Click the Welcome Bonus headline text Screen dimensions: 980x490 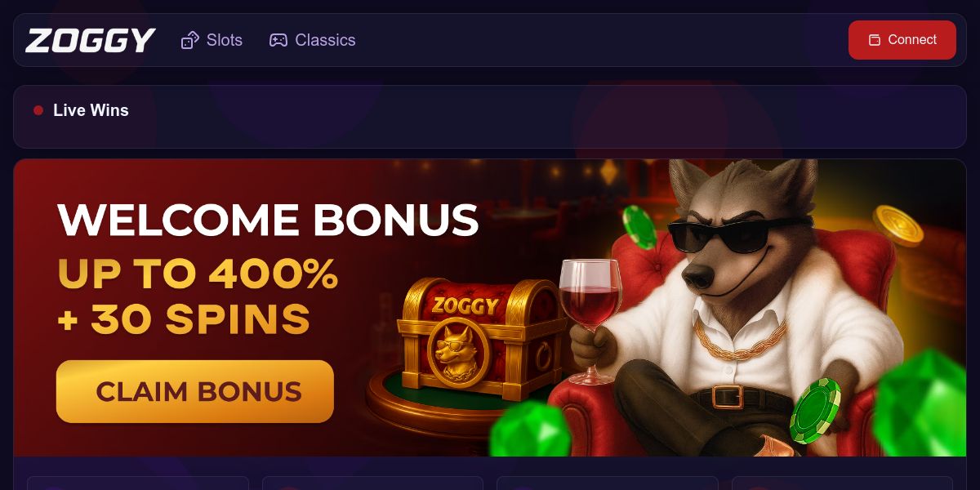268,220
